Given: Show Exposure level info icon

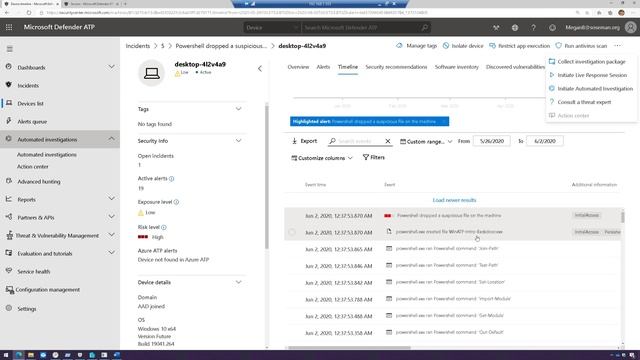Looking at the screenshot, I should coord(176,202).
